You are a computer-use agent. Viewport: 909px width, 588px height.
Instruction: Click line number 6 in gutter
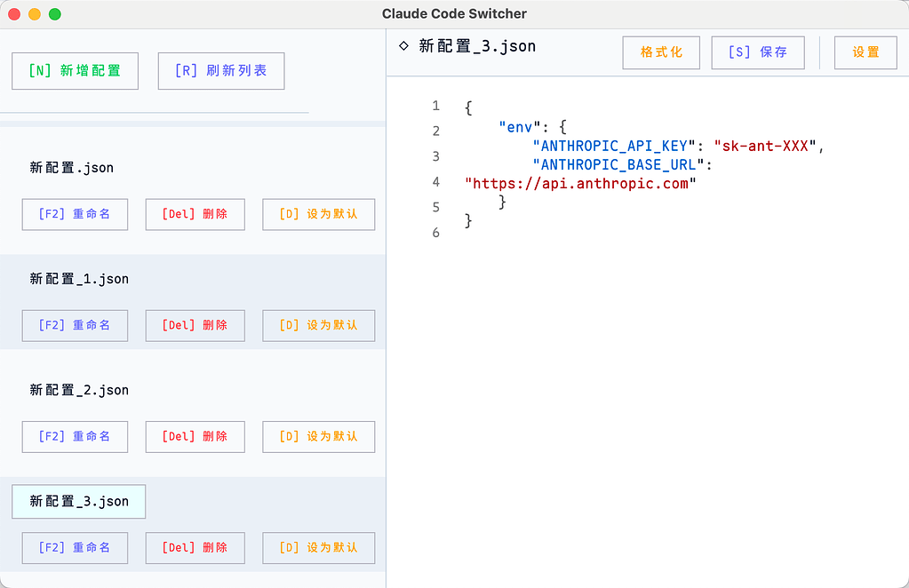[x=436, y=233]
